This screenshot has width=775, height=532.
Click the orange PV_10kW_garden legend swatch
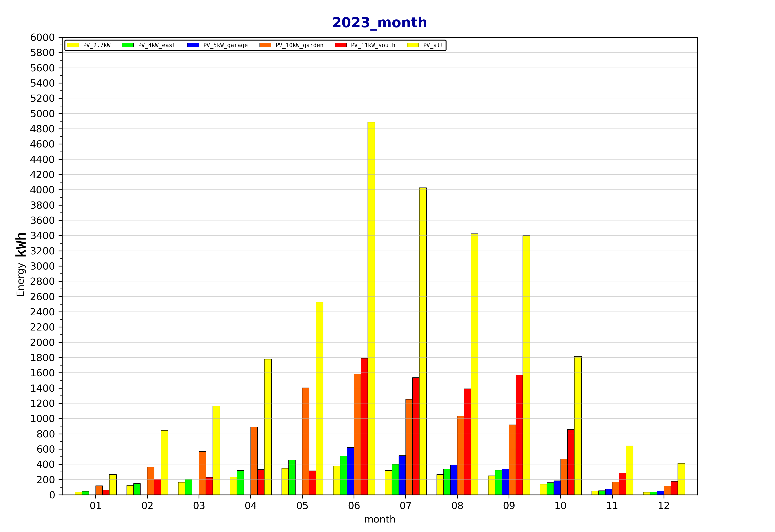(265, 45)
